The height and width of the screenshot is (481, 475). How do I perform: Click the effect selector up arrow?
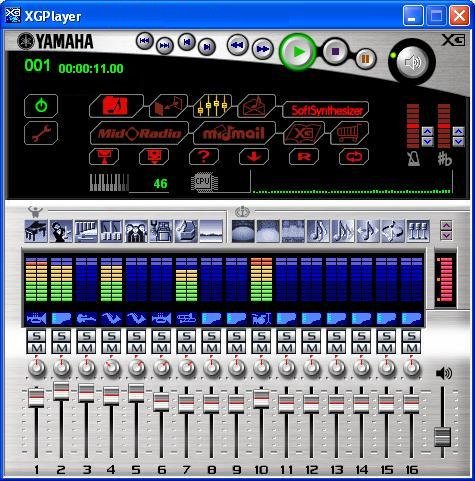click(446, 226)
